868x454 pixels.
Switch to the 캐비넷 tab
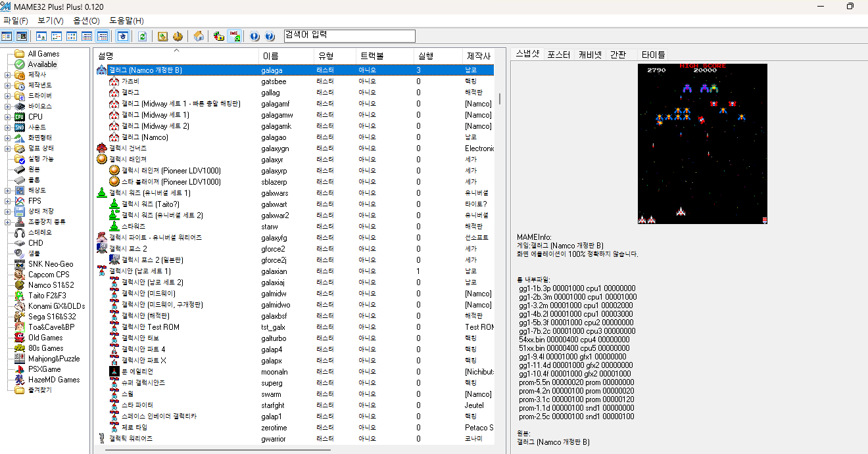tap(589, 55)
